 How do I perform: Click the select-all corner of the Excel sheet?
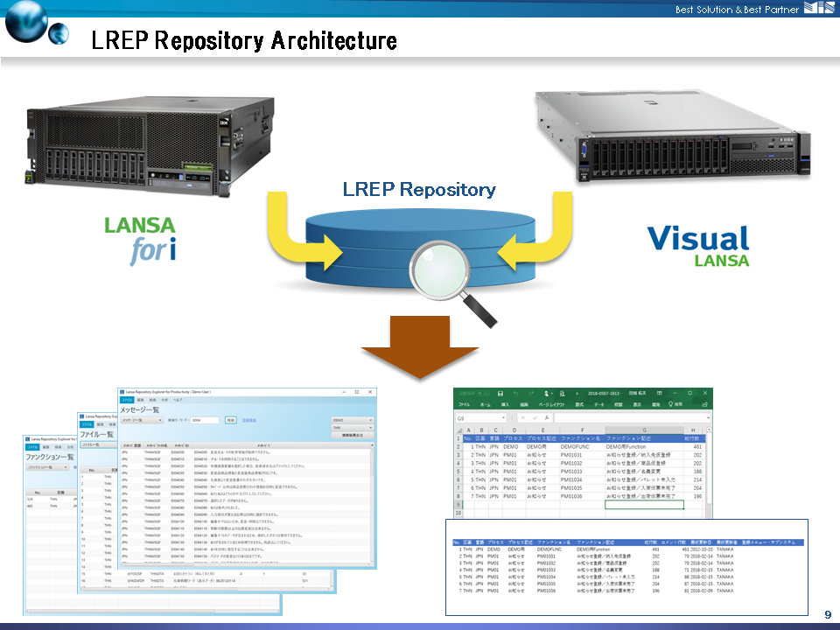[x=458, y=430]
